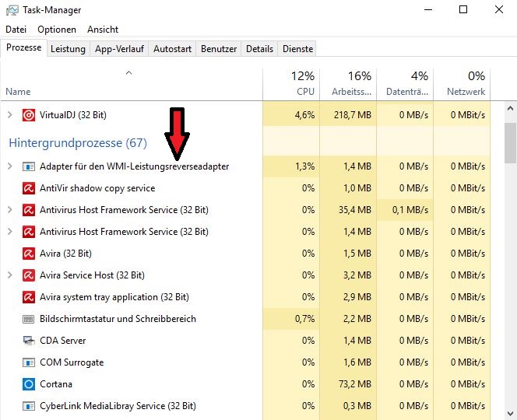Sort by Datenträger column header
Image resolution: width=517 pixels, height=420 pixels.
pos(405,84)
